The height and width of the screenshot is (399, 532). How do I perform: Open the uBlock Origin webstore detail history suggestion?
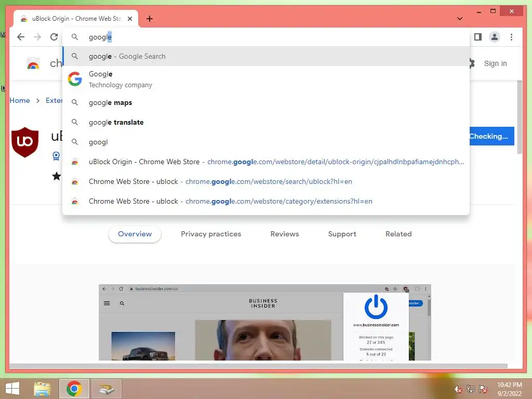pos(266,162)
